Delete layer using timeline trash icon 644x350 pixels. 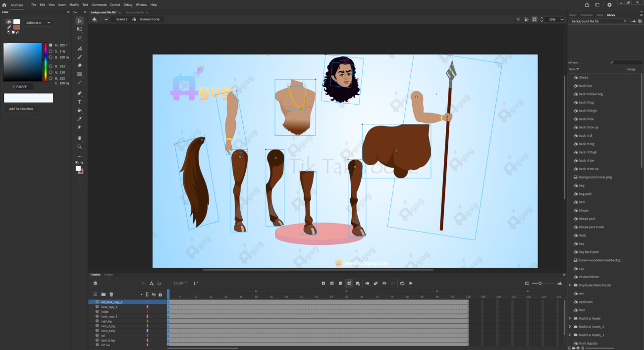click(x=111, y=294)
